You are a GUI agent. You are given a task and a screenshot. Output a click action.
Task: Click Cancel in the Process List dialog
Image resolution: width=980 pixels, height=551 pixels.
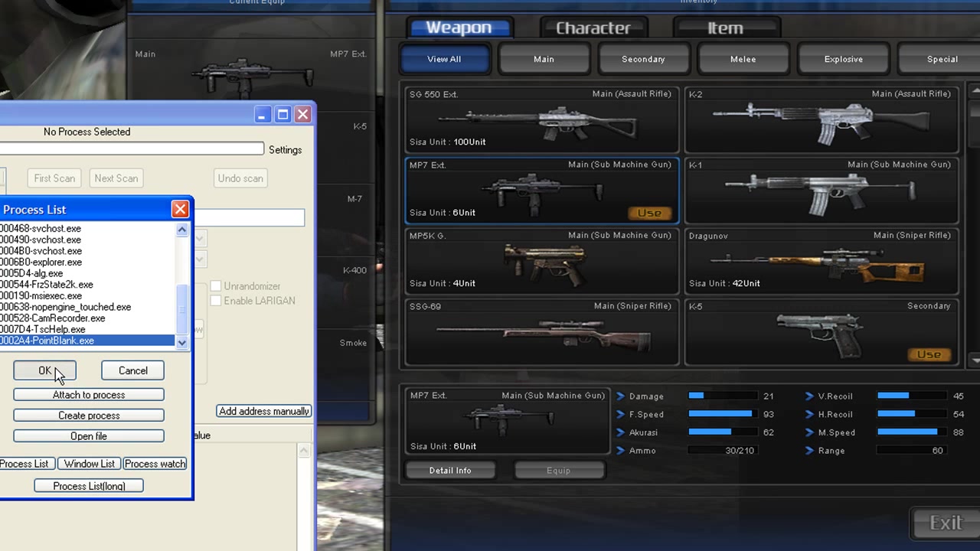point(132,370)
